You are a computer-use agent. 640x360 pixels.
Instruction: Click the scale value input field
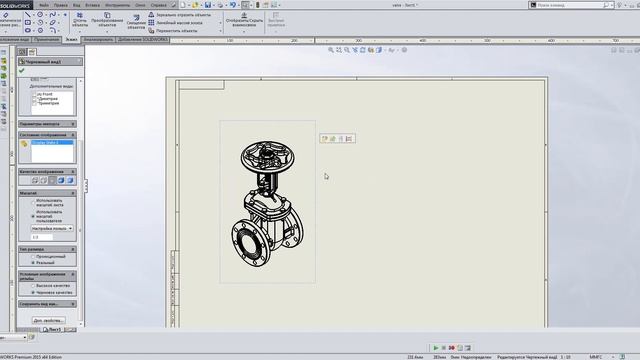[42, 237]
